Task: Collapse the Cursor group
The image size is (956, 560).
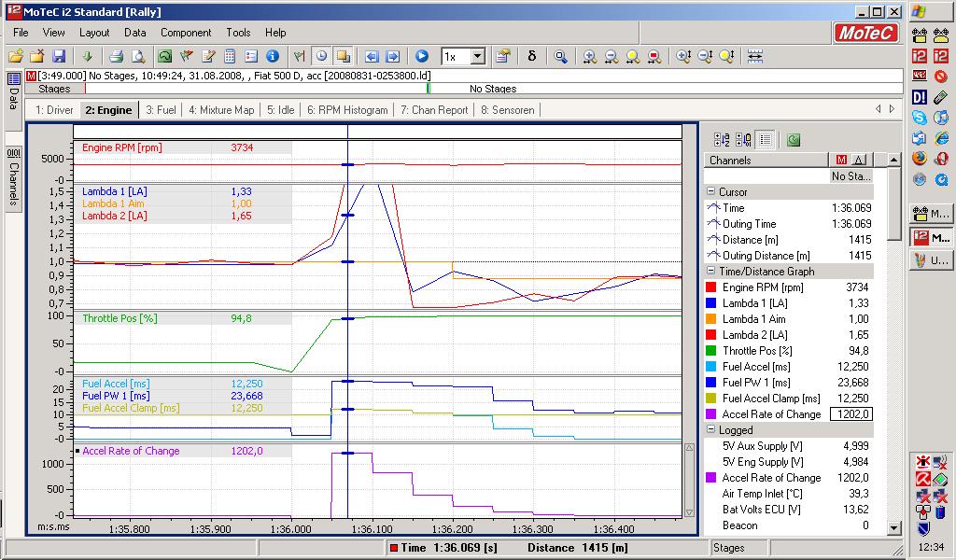Action: [x=710, y=191]
